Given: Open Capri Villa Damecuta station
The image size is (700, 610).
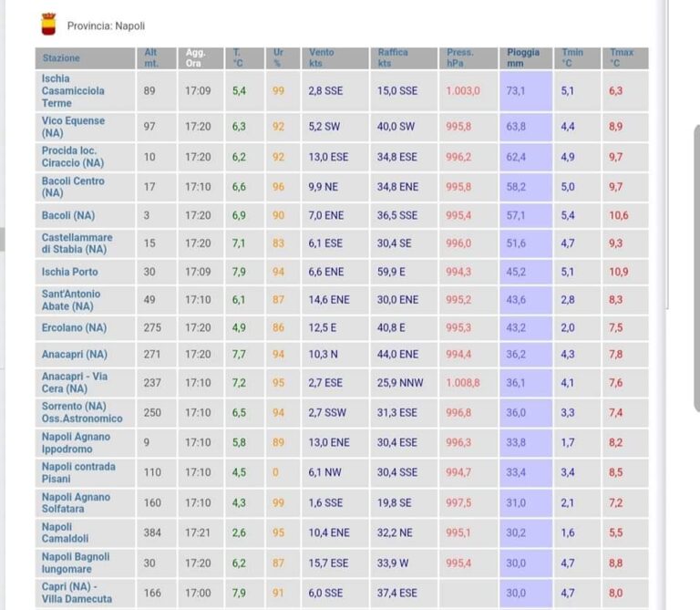Looking at the screenshot, I should (77, 593).
